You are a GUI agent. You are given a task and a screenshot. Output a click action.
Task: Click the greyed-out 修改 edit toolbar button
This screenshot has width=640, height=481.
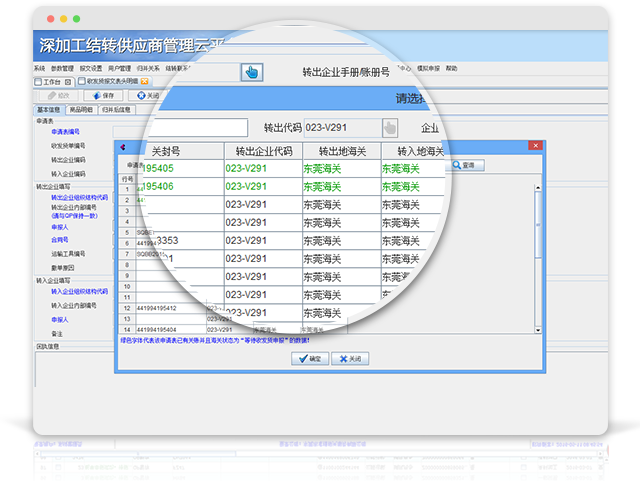59,96
